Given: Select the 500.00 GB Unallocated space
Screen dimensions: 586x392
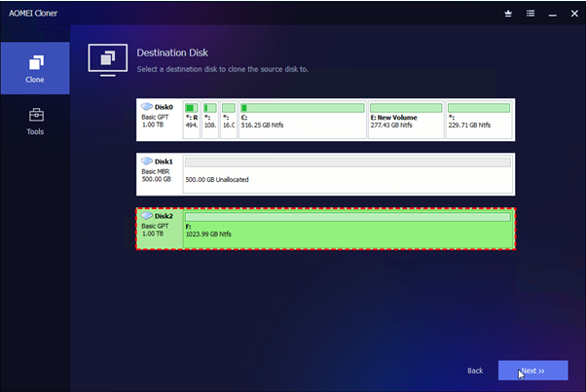Looking at the screenshot, I should pos(348,173).
